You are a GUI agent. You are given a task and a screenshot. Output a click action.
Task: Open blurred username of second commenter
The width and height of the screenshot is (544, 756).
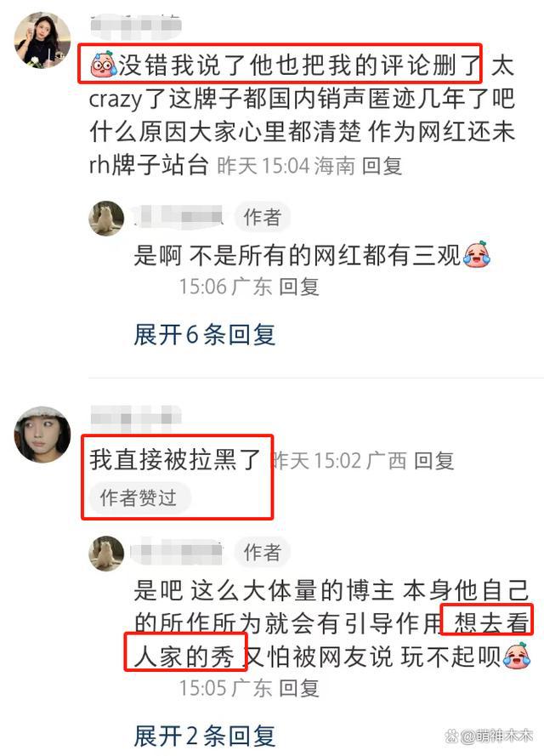click(x=136, y=418)
